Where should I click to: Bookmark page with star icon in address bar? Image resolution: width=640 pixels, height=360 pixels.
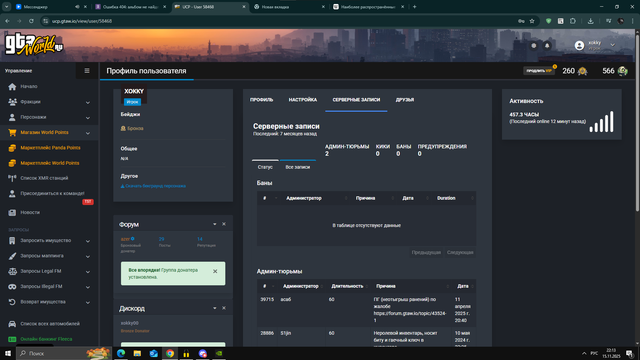point(532,21)
